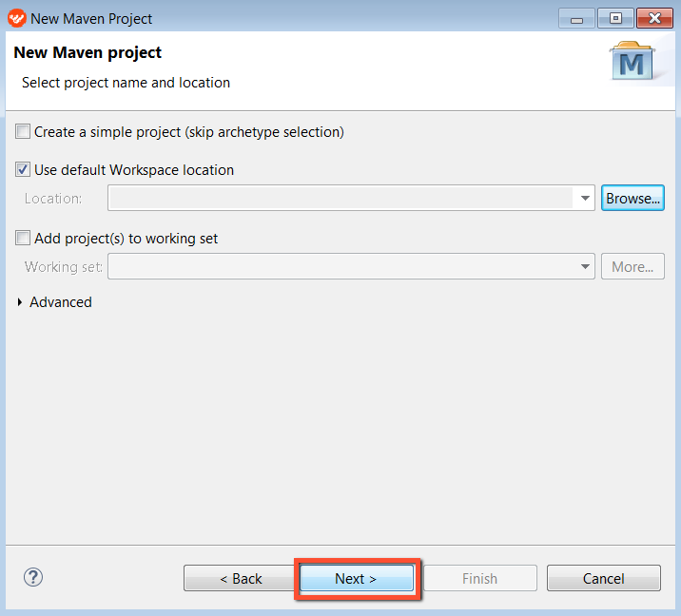Maximize the New Maven Project dialog
The height and width of the screenshot is (616, 681).
(615, 19)
